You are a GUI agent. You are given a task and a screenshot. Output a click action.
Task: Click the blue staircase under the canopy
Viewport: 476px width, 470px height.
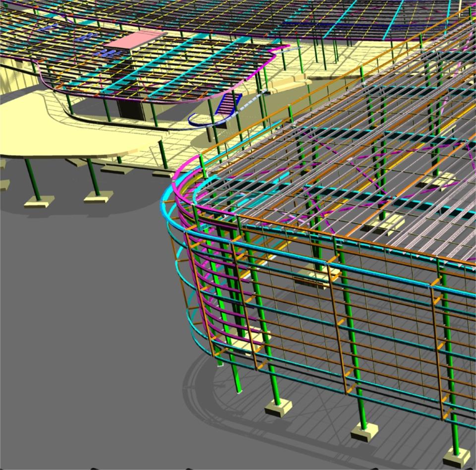(x=229, y=104)
